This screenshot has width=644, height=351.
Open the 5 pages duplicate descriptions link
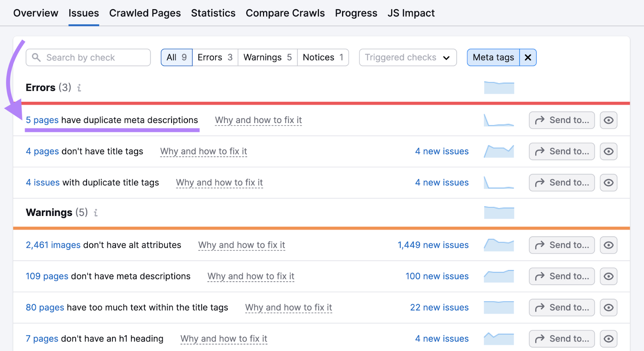42,120
